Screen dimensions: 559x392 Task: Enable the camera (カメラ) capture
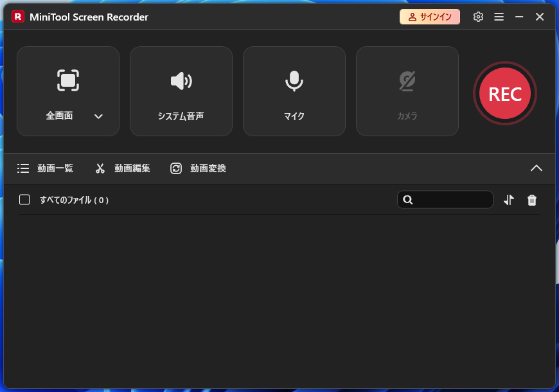(x=407, y=91)
